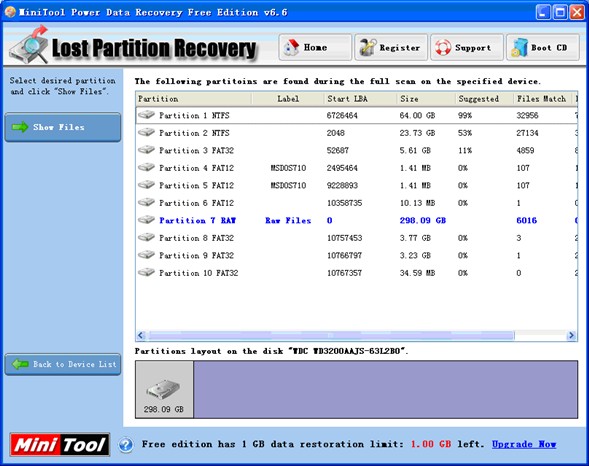This screenshot has width=589, height=466.
Task: Click the '64.00 GB' size cell
Action: pos(417,115)
